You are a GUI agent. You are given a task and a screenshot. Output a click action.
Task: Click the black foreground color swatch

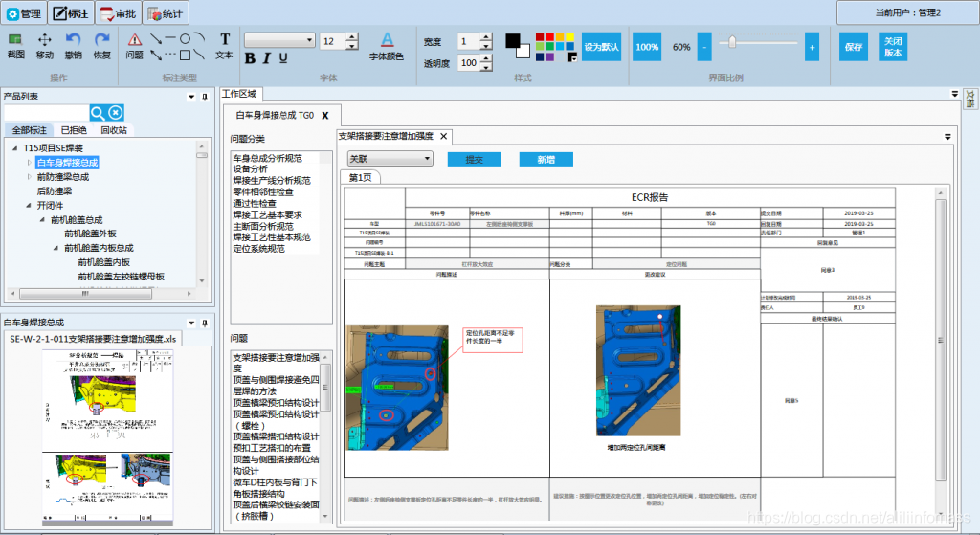click(513, 40)
